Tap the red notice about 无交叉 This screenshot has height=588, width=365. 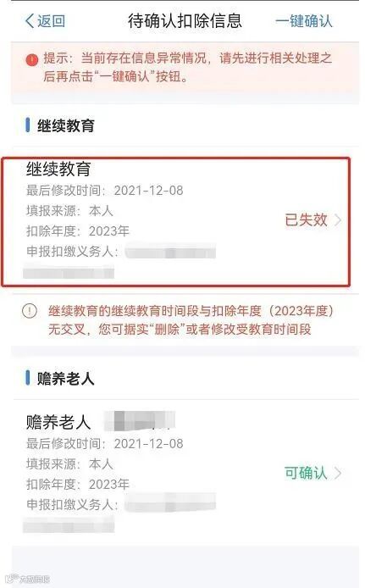pos(191,320)
